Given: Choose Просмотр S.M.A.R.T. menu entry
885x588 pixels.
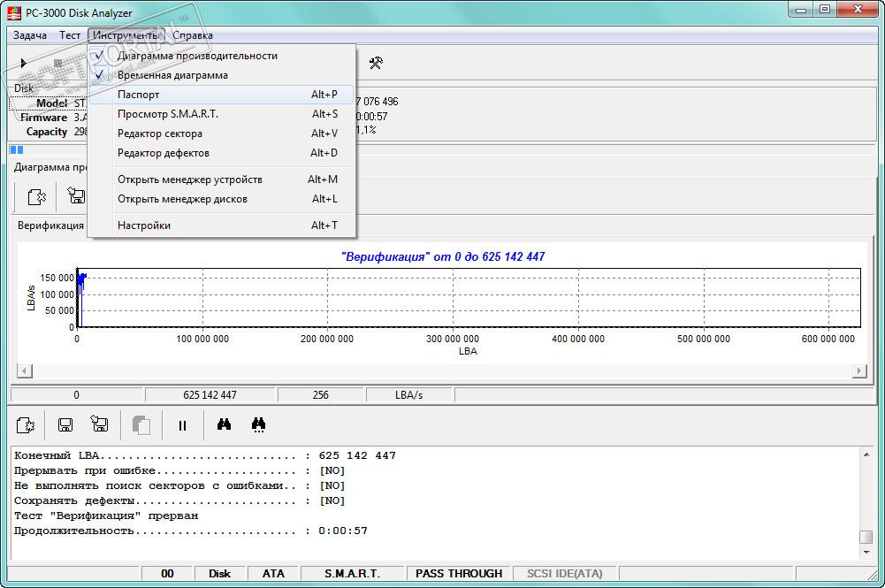Looking at the screenshot, I should (x=168, y=114).
